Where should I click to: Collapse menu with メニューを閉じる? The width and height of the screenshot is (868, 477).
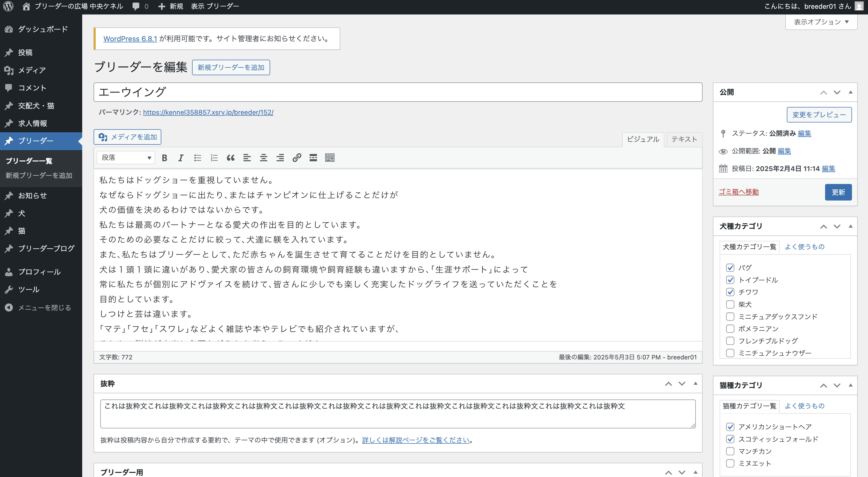coord(41,307)
